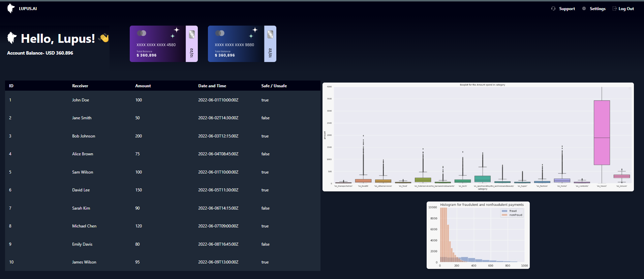Click receiver Alice Brown
644x279 pixels.
[83, 154]
